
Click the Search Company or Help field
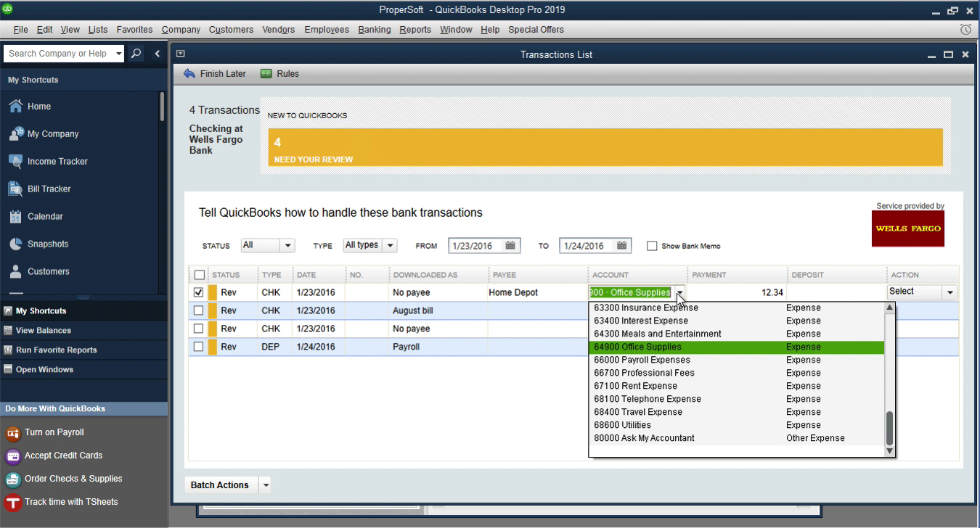coord(59,54)
